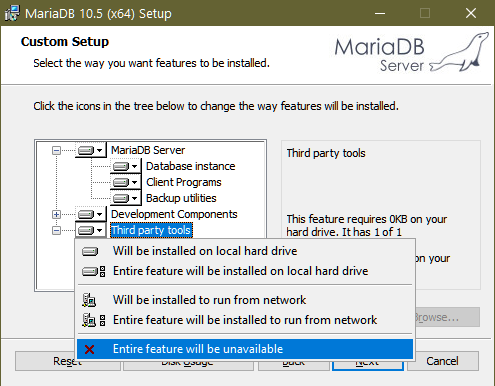Select the highlighted Third party tools label
495x386 pixels.
(x=151, y=230)
